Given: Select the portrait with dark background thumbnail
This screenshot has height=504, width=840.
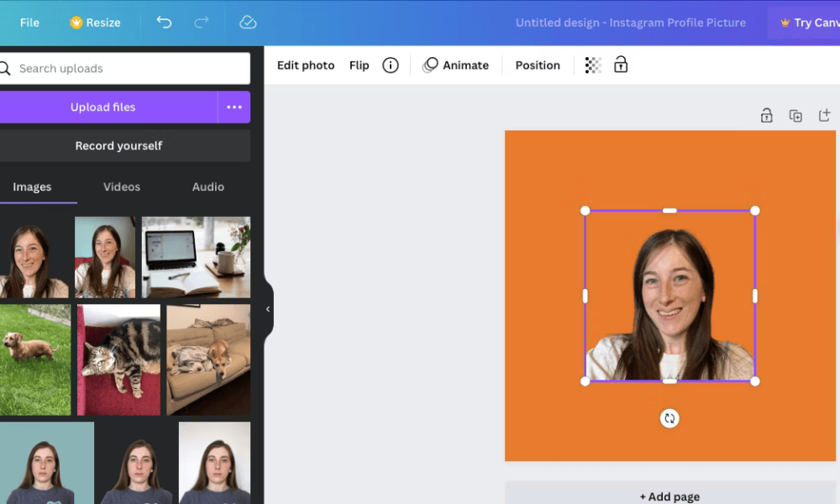Looking at the screenshot, I should point(137,463).
